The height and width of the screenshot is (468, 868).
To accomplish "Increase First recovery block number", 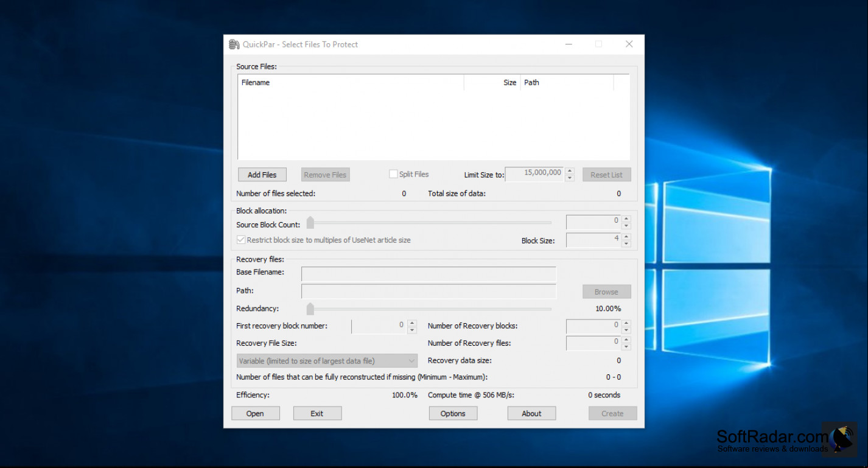I will (x=412, y=323).
